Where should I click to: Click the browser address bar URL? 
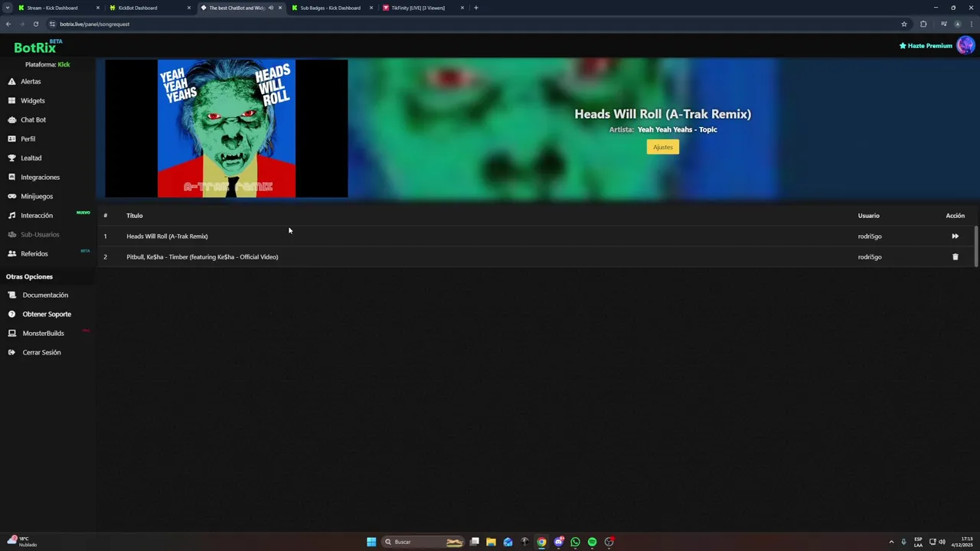tap(94, 24)
